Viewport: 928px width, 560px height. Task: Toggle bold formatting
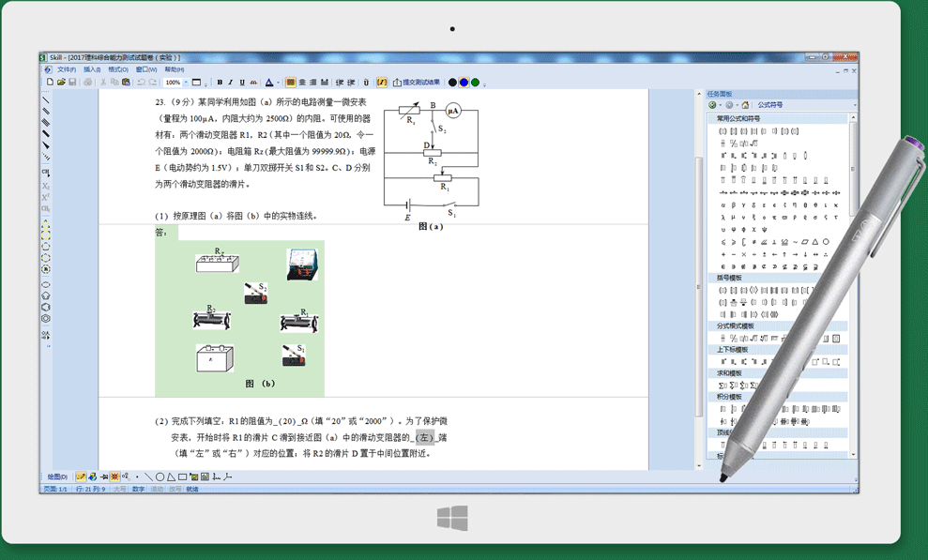coord(220,83)
